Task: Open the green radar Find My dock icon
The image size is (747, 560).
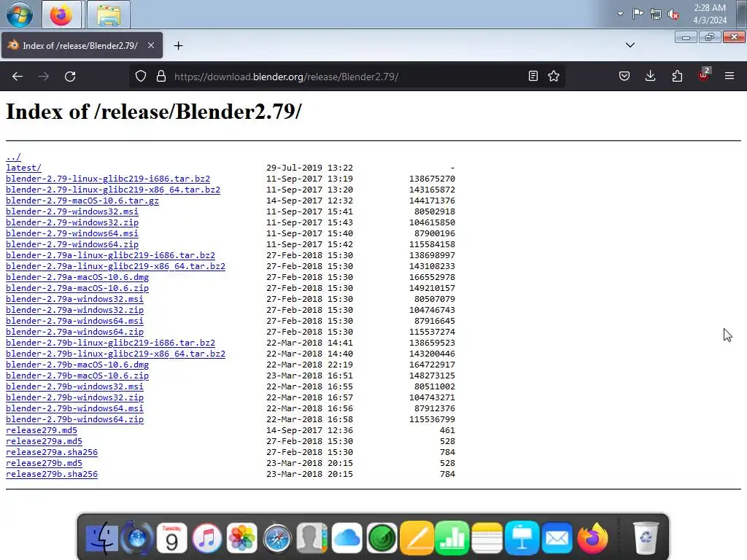Action: click(x=382, y=539)
